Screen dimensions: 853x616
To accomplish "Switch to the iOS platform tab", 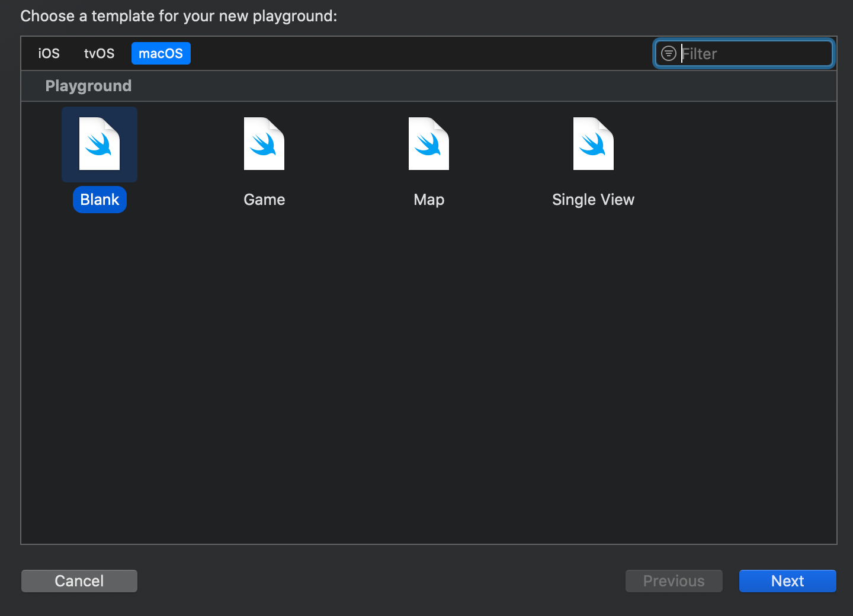I will 49,53.
